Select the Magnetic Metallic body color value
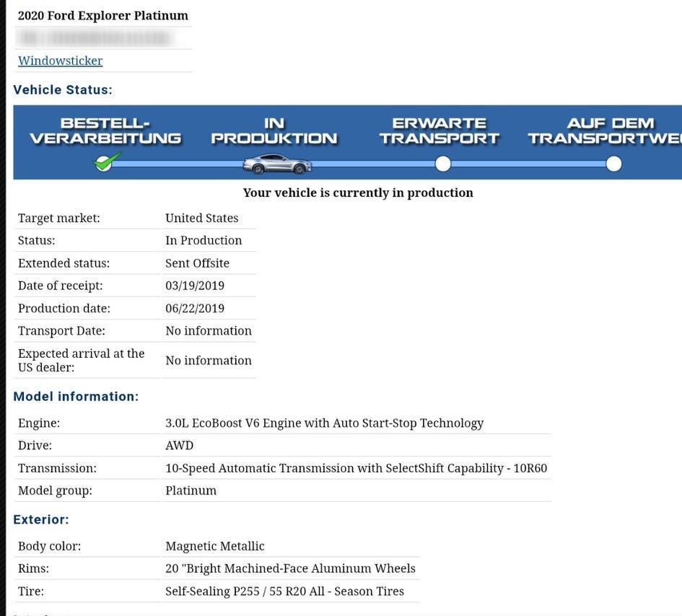The width and height of the screenshot is (682, 616). coord(215,546)
